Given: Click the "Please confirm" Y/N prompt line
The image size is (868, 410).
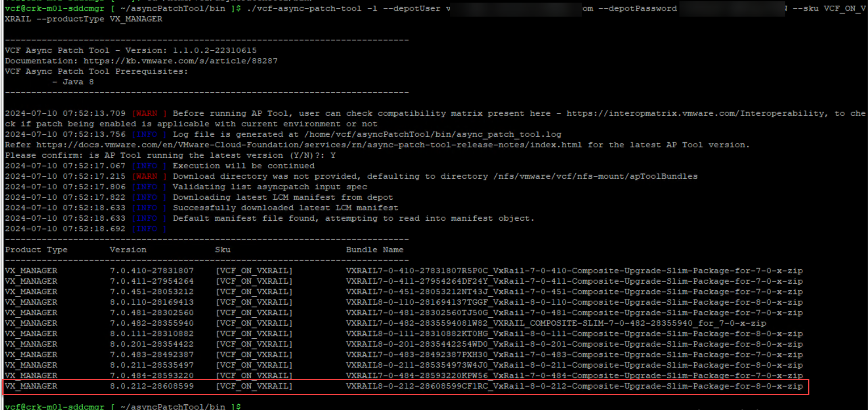Looking at the screenshot, I should click(x=170, y=155).
